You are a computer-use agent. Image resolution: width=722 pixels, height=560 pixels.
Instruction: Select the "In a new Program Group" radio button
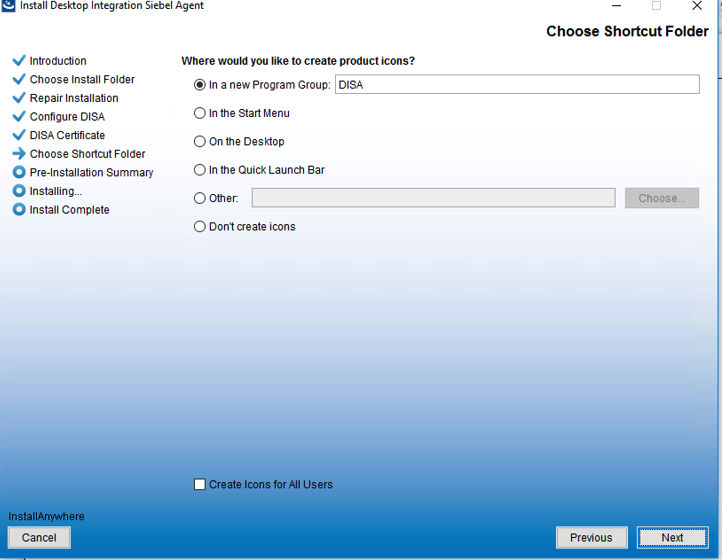coord(199,85)
